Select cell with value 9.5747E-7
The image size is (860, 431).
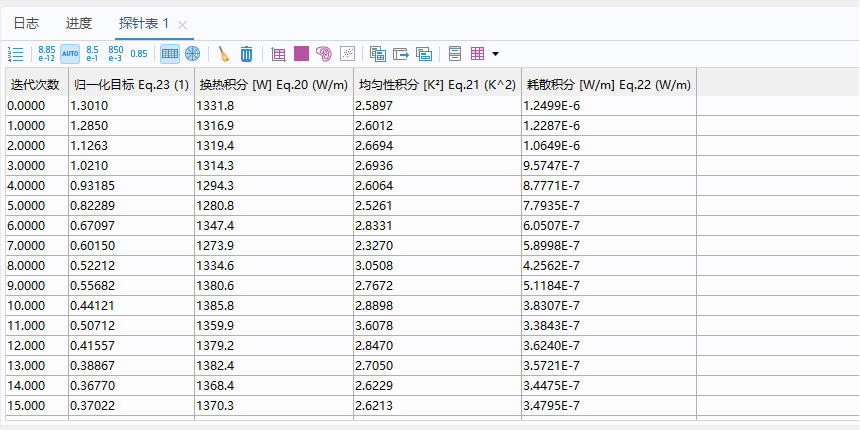click(609, 166)
